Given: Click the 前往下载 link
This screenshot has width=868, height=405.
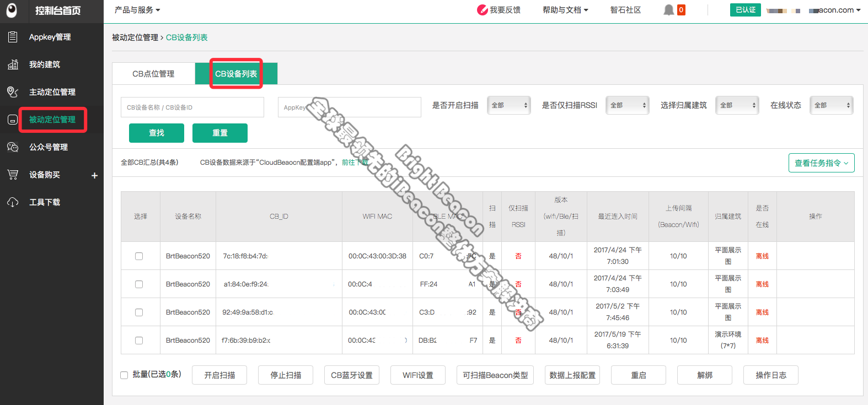Looking at the screenshot, I should pos(355,163).
